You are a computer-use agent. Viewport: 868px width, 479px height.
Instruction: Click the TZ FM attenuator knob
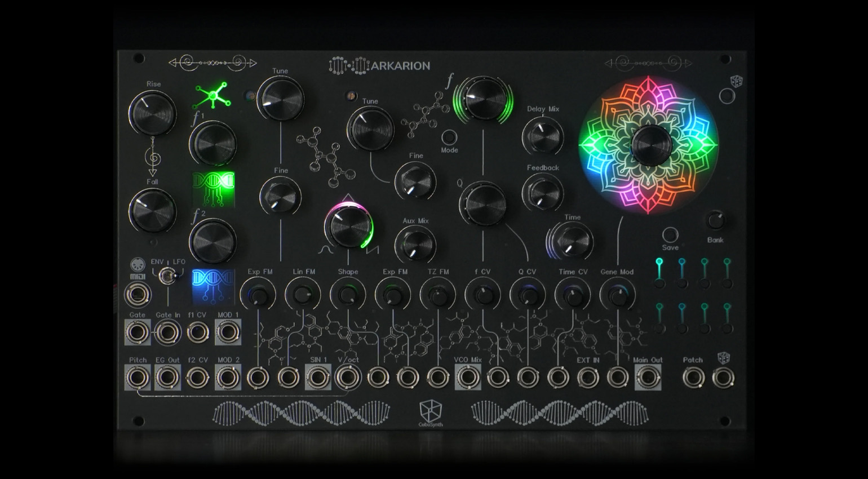[438, 295]
